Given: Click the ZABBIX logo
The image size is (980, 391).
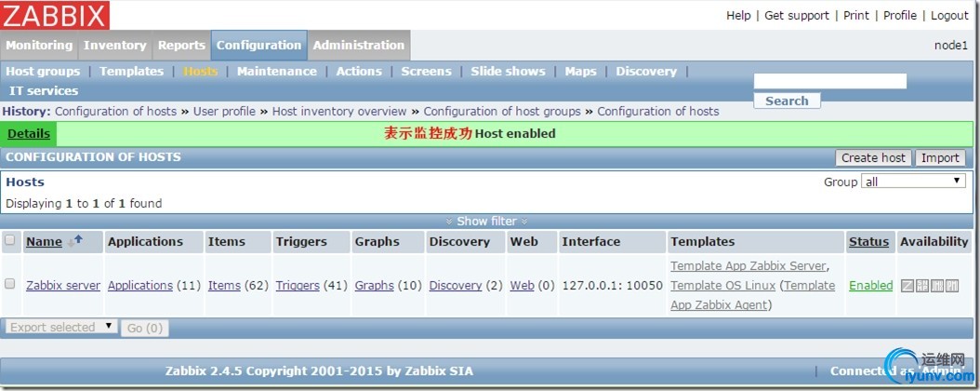Looking at the screenshot, I should pyautogui.click(x=55, y=15).
